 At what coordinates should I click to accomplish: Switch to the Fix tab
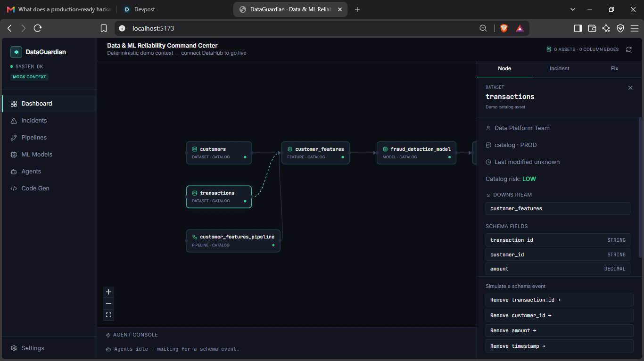point(614,68)
